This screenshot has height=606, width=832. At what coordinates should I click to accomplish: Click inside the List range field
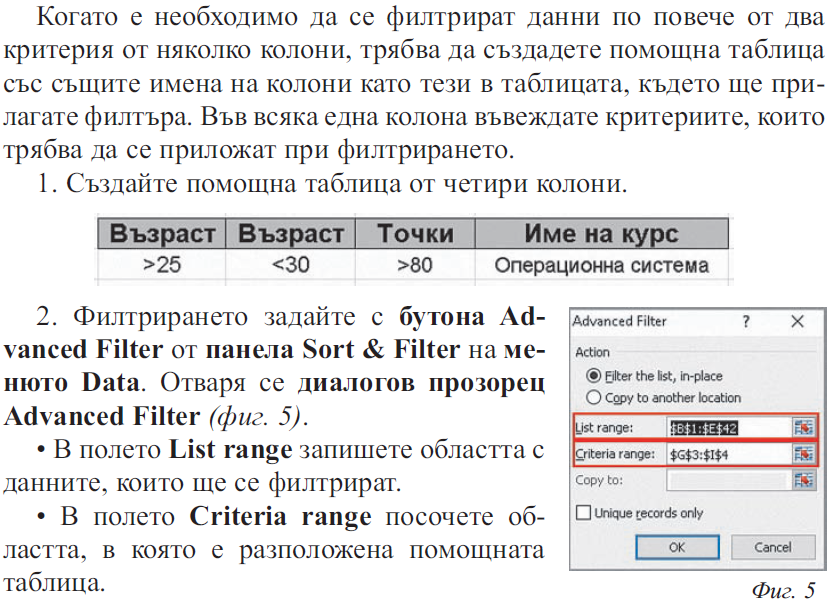[x=727, y=427]
